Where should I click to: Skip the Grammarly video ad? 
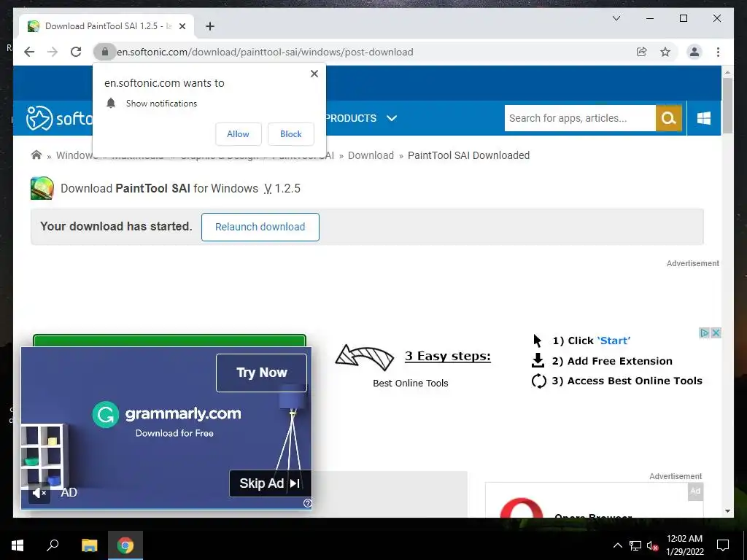click(x=270, y=483)
